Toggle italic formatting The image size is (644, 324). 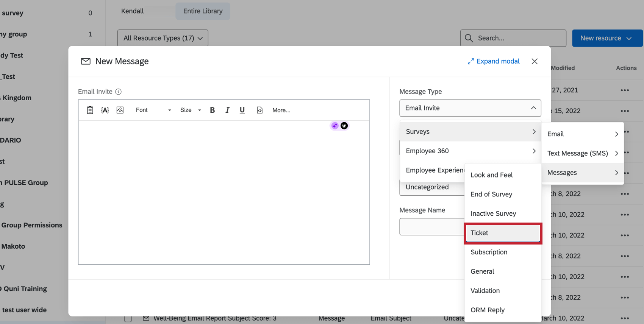coord(227,110)
